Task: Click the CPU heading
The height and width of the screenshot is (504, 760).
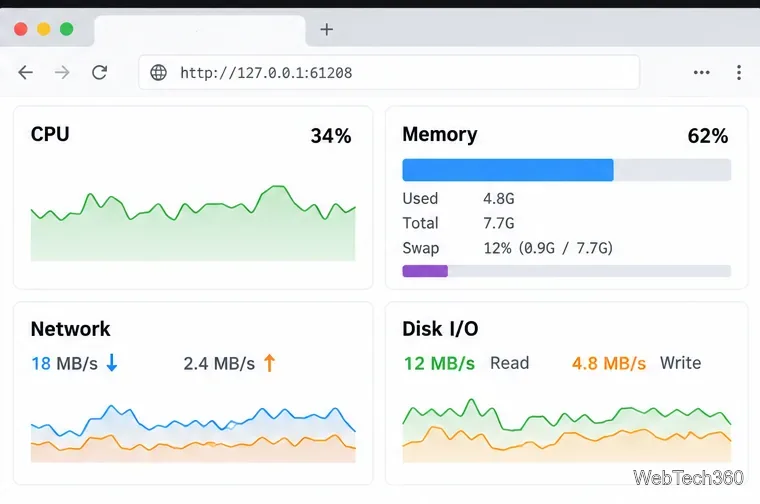Action: point(50,134)
